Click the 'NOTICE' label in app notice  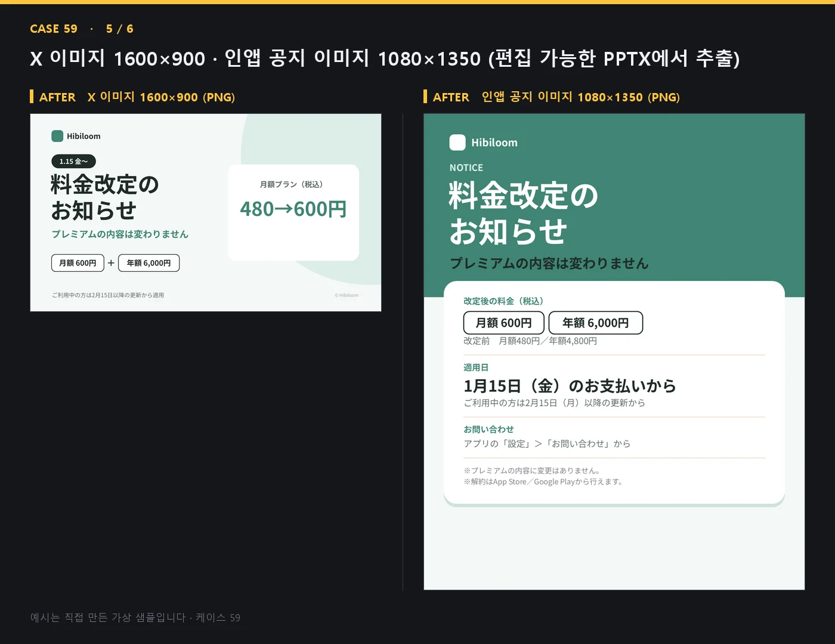point(466,168)
